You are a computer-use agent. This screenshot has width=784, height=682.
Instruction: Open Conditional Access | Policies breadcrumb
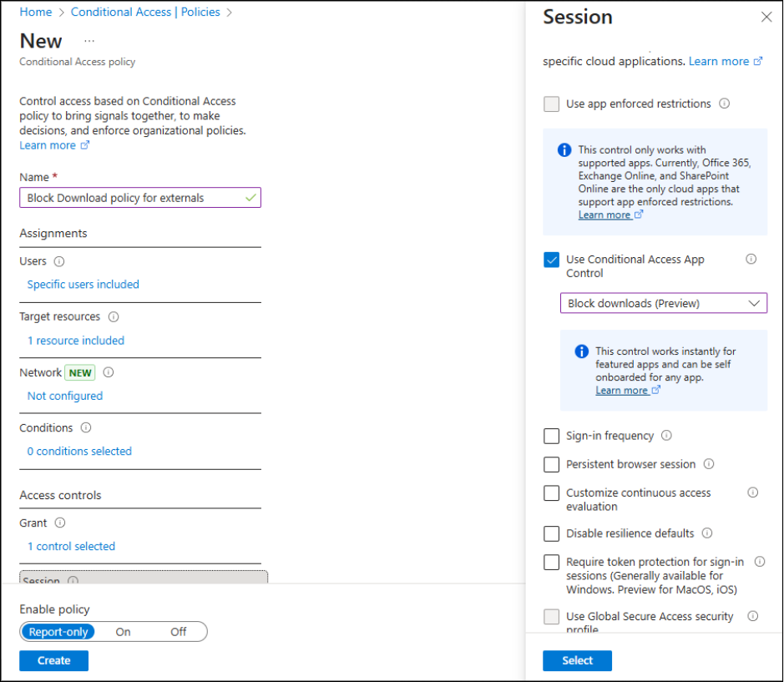pyautogui.click(x=145, y=12)
